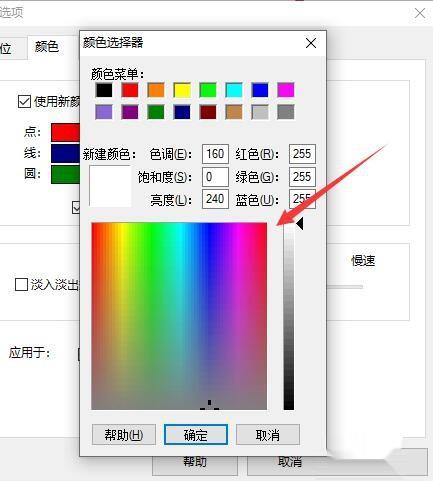This screenshot has height=481, width=433.
Task: Click the 亮度(L) luminance input field
Action: pyautogui.click(x=215, y=199)
